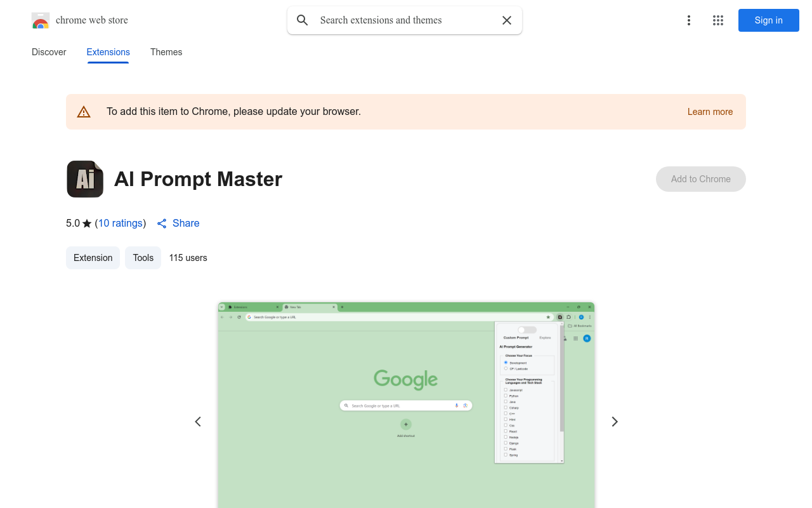
Task: Click the Sign in button
Action: coord(769,20)
